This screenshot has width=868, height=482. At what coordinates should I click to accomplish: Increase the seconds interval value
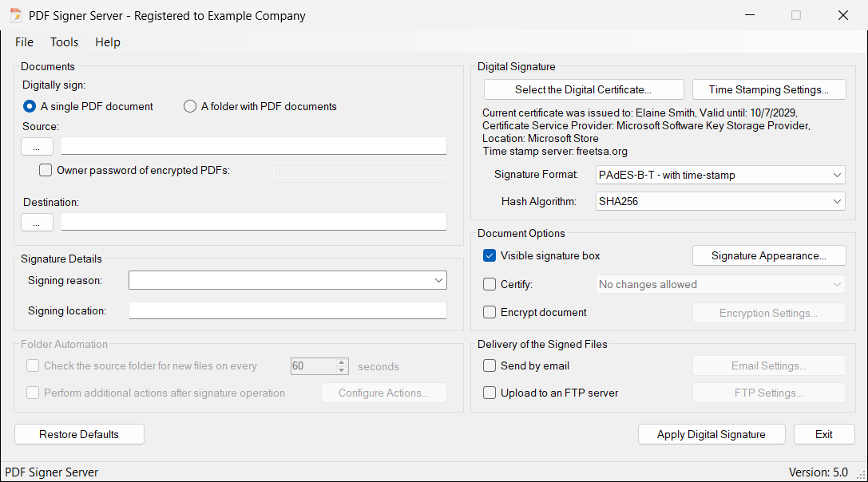(x=342, y=362)
